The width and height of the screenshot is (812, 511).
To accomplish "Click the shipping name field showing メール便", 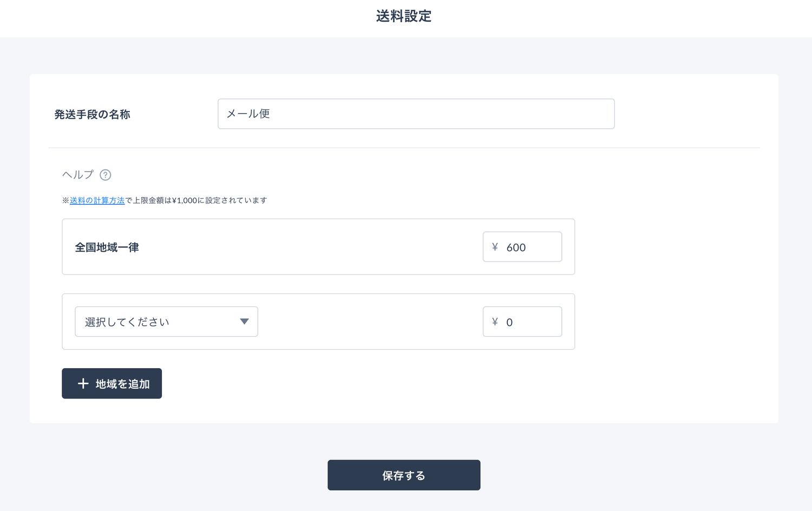I will (416, 114).
